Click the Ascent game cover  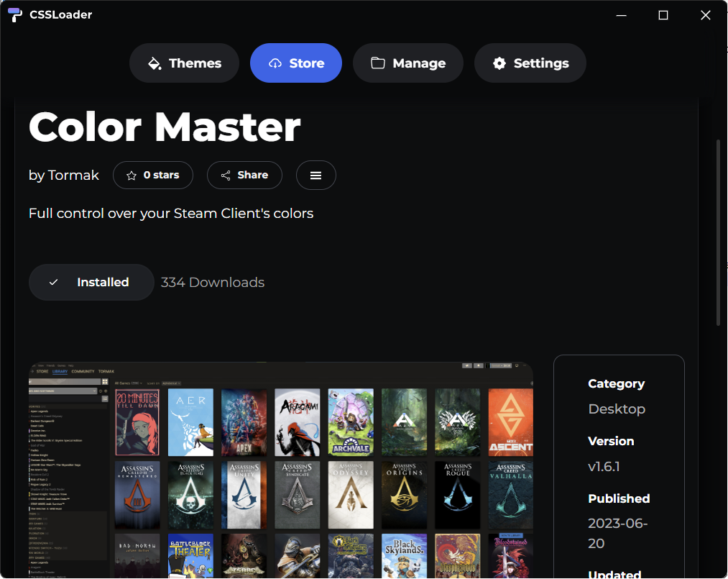(x=511, y=422)
